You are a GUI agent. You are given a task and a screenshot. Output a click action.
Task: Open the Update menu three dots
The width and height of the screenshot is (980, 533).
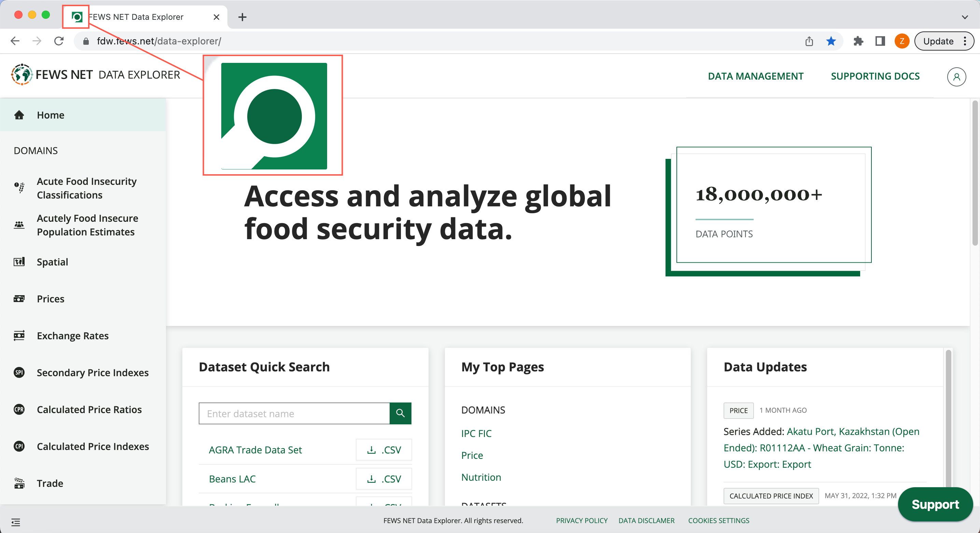click(965, 41)
